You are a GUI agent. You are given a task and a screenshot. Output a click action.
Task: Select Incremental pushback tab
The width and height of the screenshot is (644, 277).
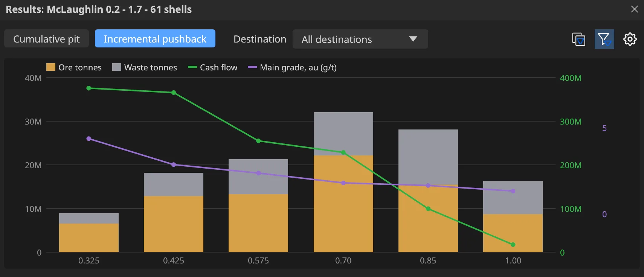pos(155,39)
